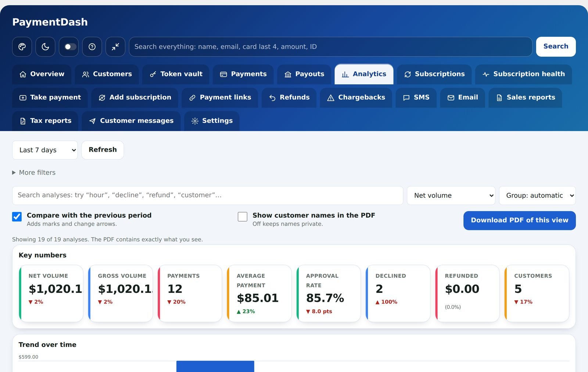Image resolution: width=588 pixels, height=372 pixels.
Task: Click the speech bubble icon on SMS
Action: pos(406,98)
